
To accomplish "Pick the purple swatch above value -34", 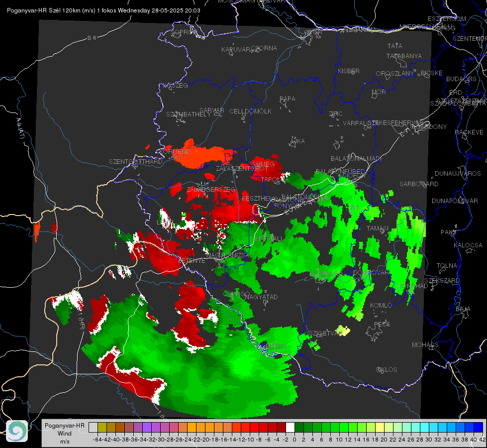I will point(147,427).
